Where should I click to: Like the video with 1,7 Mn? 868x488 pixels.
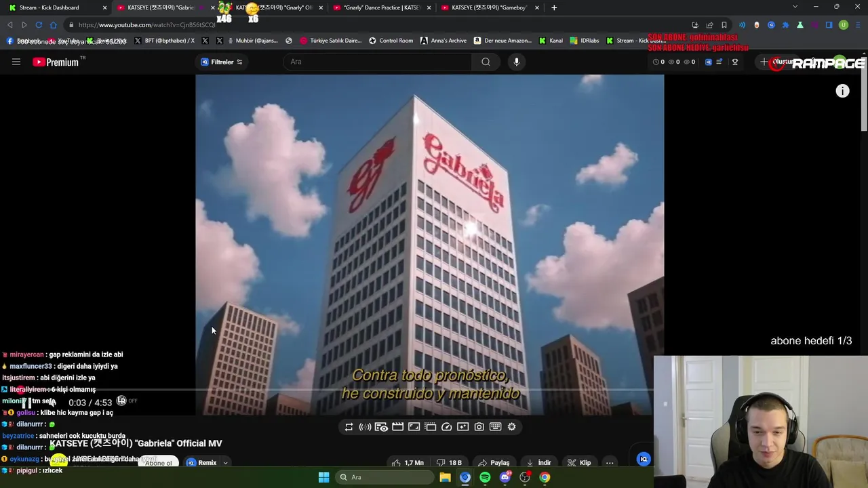click(x=408, y=463)
